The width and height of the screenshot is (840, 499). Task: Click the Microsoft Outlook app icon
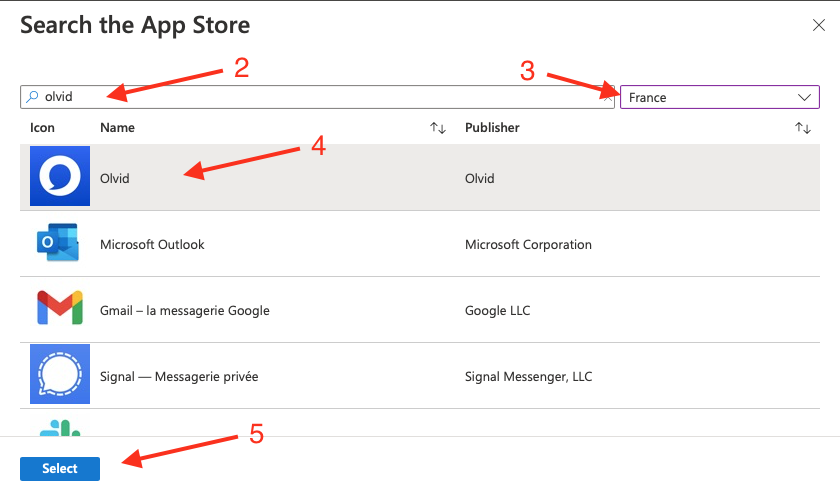58,243
